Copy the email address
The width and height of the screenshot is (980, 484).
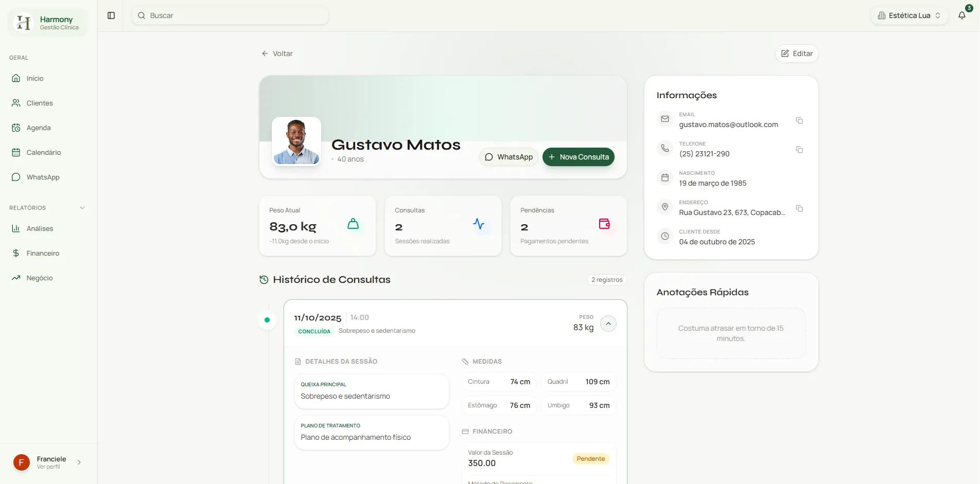pos(799,120)
